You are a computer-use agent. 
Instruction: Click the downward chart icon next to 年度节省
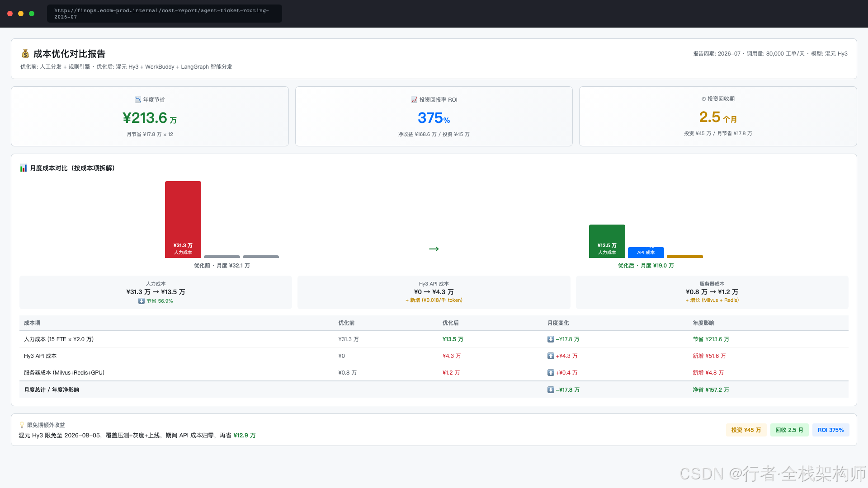pyautogui.click(x=138, y=100)
